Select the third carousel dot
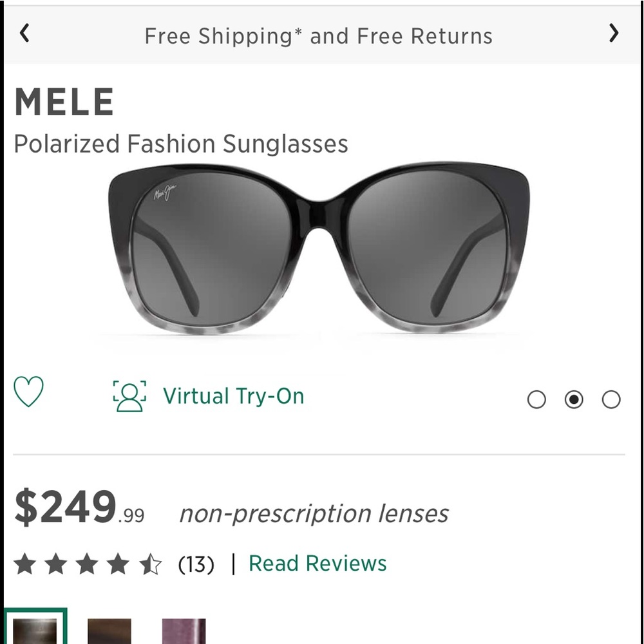The width and height of the screenshot is (644, 644). point(609,399)
